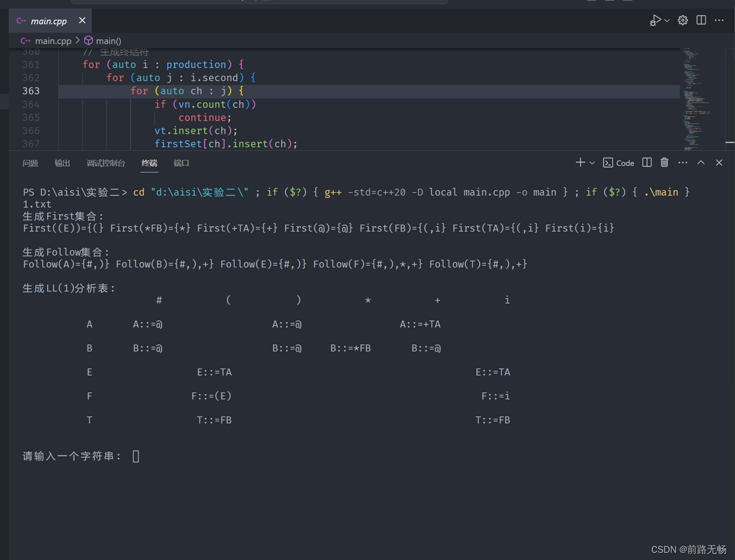Image resolution: width=735 pixels, height=560 pixels.
Task: Click main.cpp in the breadcrumb
Action: click(53, 41)
